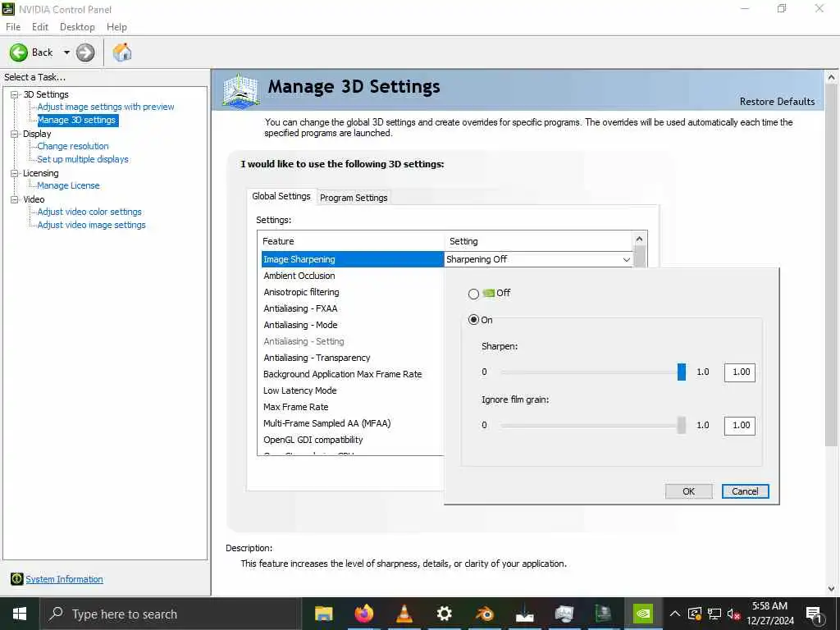This screenshot has height=630, width=840.
Task: Click the System Information icon
Action: 16,578
